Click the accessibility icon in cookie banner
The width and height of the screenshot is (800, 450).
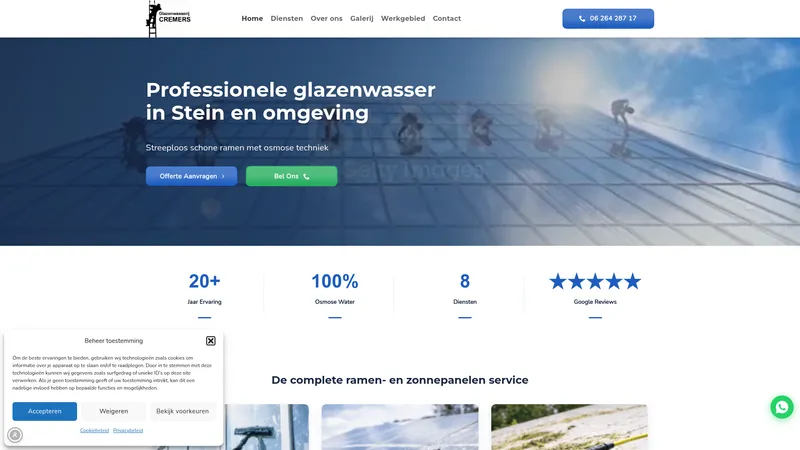click(x=15, y=435)
